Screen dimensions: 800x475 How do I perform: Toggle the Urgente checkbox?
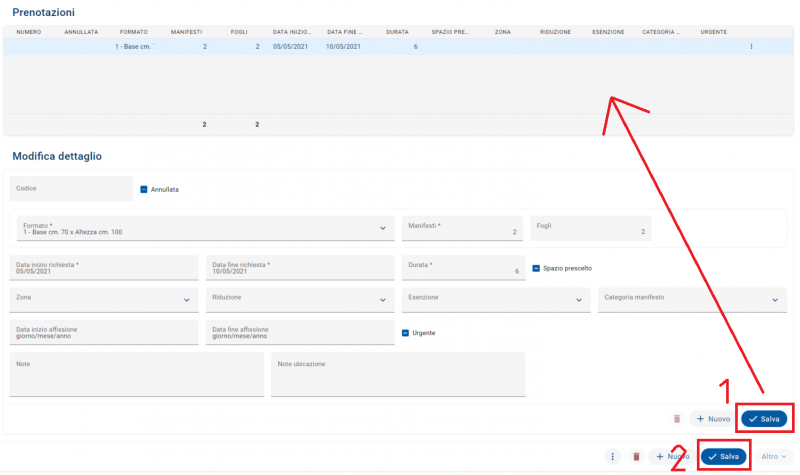point(406,333)
